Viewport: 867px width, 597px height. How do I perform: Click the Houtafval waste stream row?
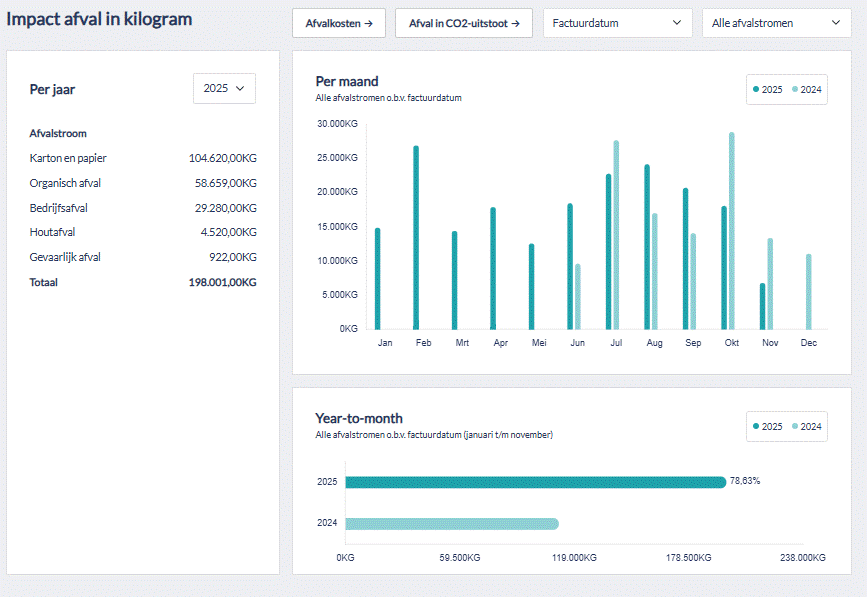(52, 232)
